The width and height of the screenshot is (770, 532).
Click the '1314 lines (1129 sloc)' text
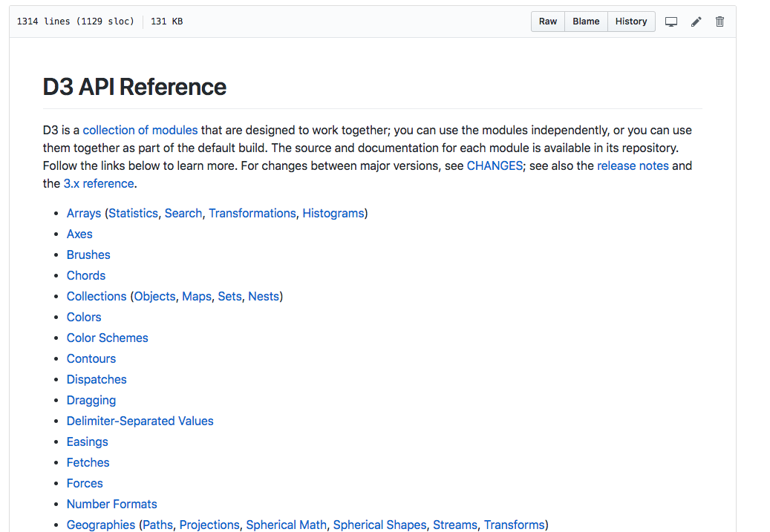click(76, 22)
